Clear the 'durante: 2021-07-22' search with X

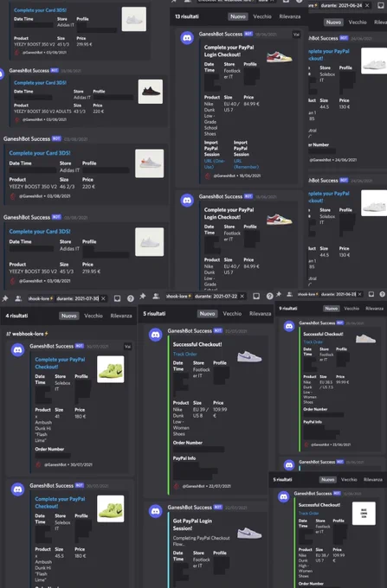coord(242,297)
